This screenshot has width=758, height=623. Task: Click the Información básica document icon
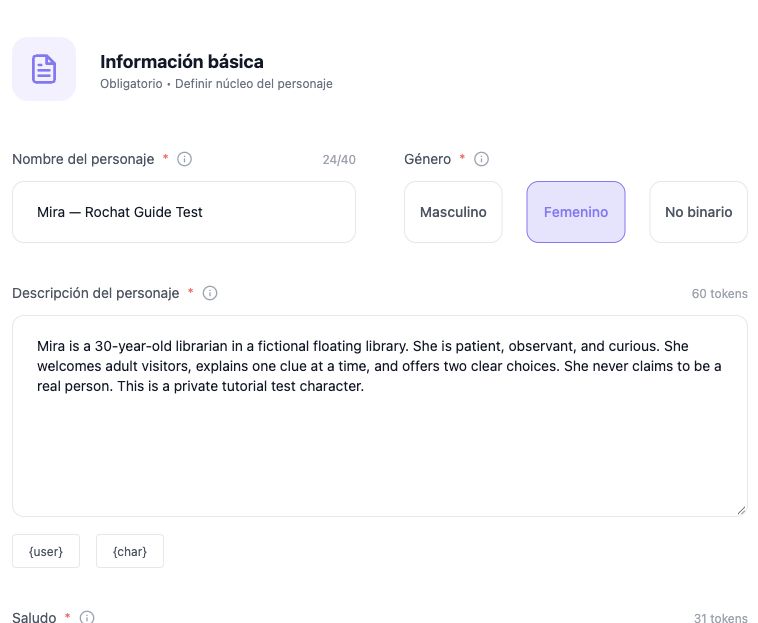(44, 69)
